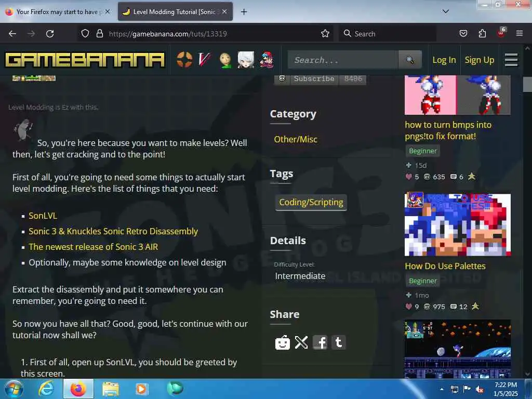Click the Beginner badge under Palettes tutorial
Image resolution: width=532 pixels, height=399 pixels.
point(423,281)
